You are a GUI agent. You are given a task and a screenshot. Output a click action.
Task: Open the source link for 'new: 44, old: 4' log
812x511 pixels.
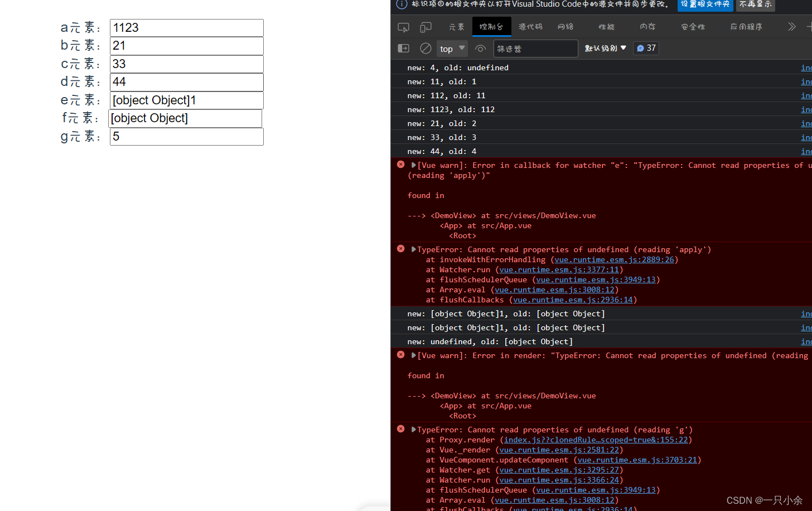pyautogui.click(x=806, y=151)
